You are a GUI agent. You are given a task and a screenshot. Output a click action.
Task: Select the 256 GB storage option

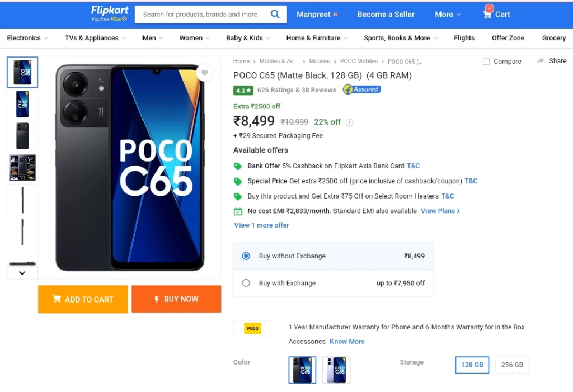pos(512,365)
